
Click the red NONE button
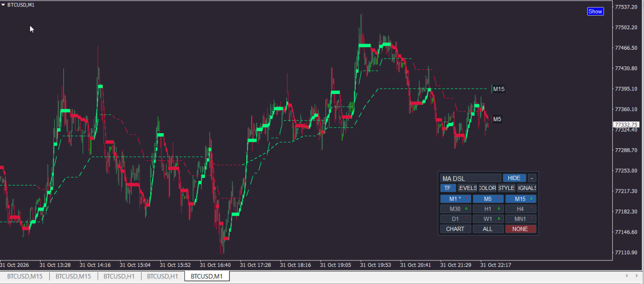(x=521, y=229)
